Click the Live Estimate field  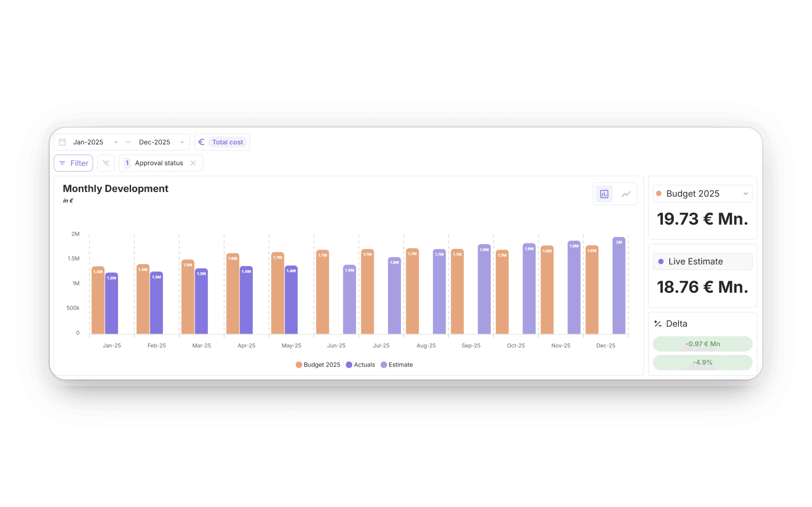[702, 262]
